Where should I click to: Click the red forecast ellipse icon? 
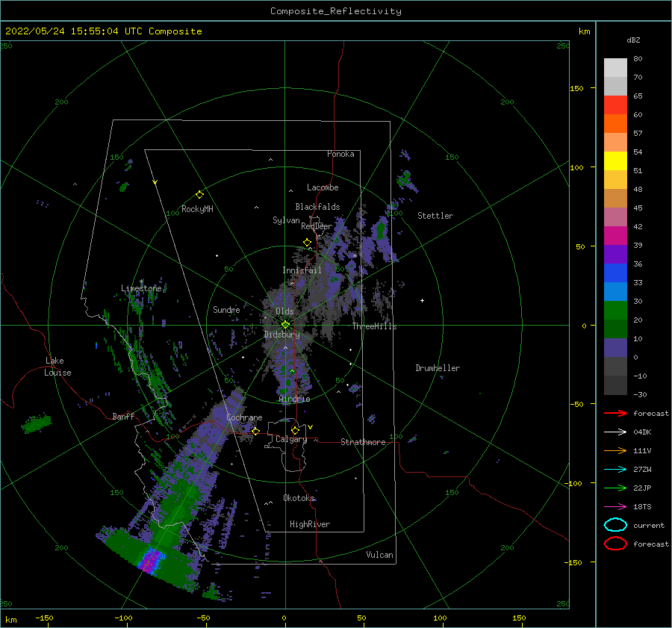pyautogui.click(x=615, y=544)
